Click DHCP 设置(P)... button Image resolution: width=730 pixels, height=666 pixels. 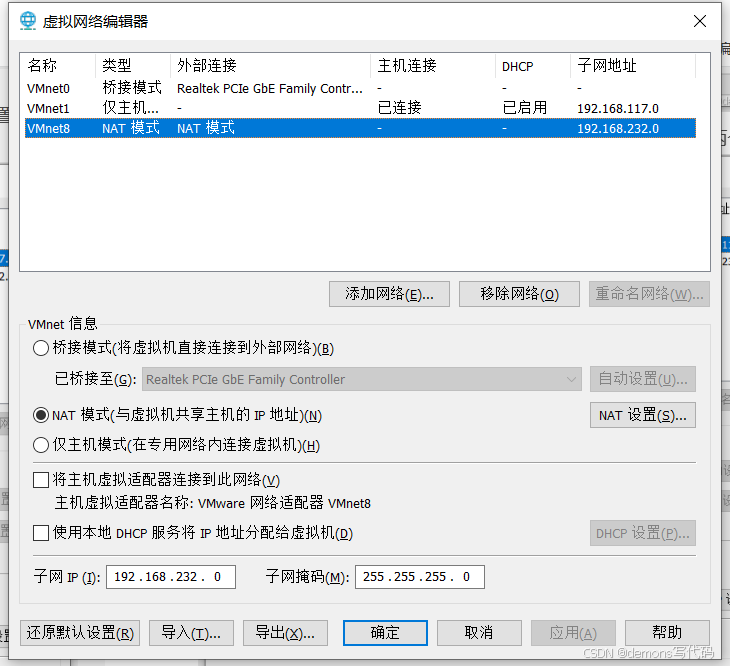[x=643, y=533]
